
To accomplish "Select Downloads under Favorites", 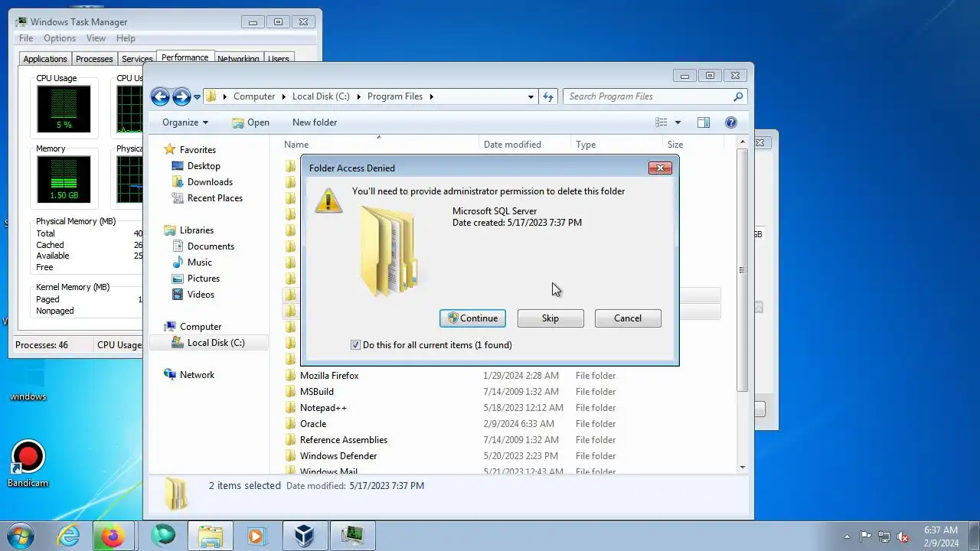I will point(210,182).
